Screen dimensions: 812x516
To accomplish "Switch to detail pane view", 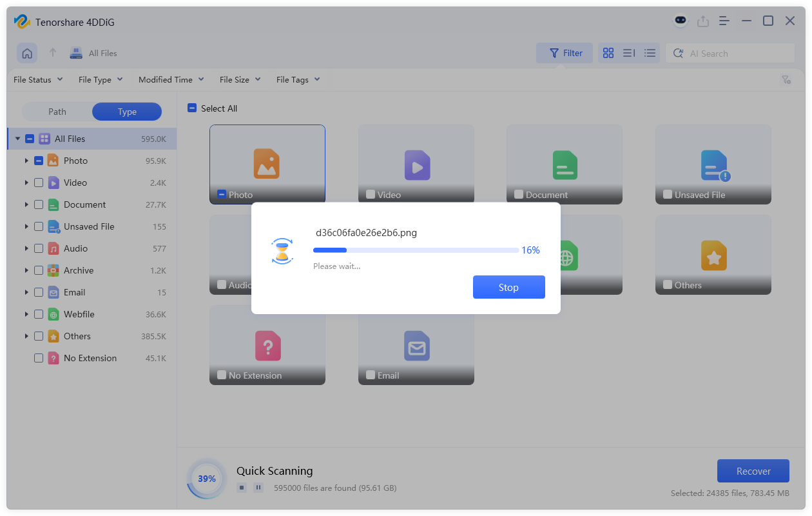I will pos(629,54).
